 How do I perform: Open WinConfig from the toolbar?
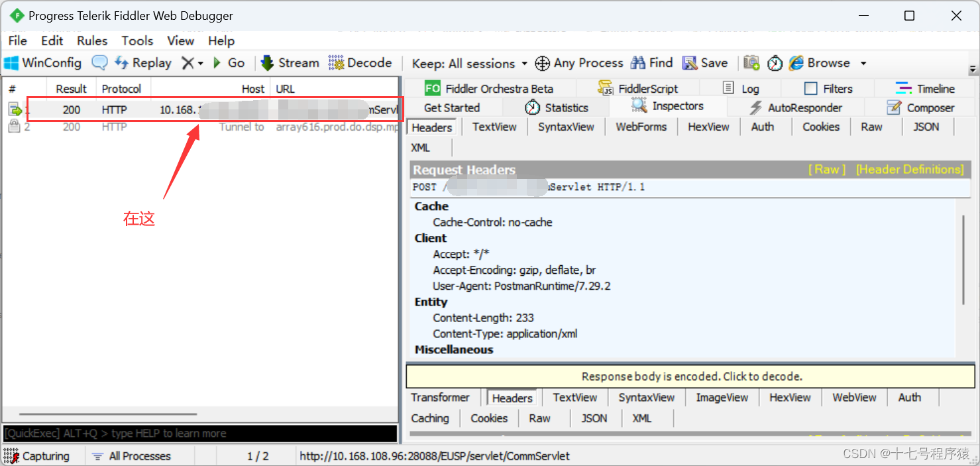(x=43, y=63)
